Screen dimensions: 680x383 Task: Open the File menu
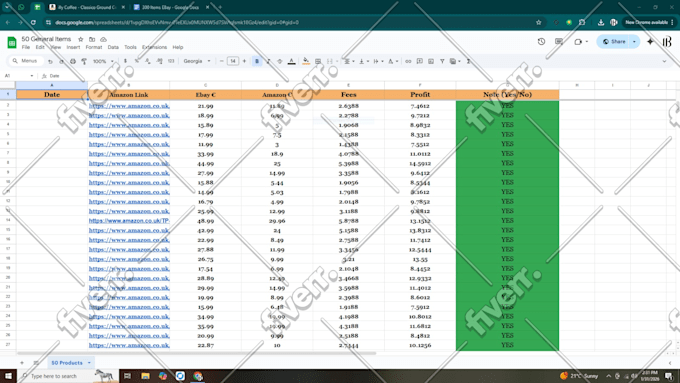pyautogui.click(x=26, y=47)
